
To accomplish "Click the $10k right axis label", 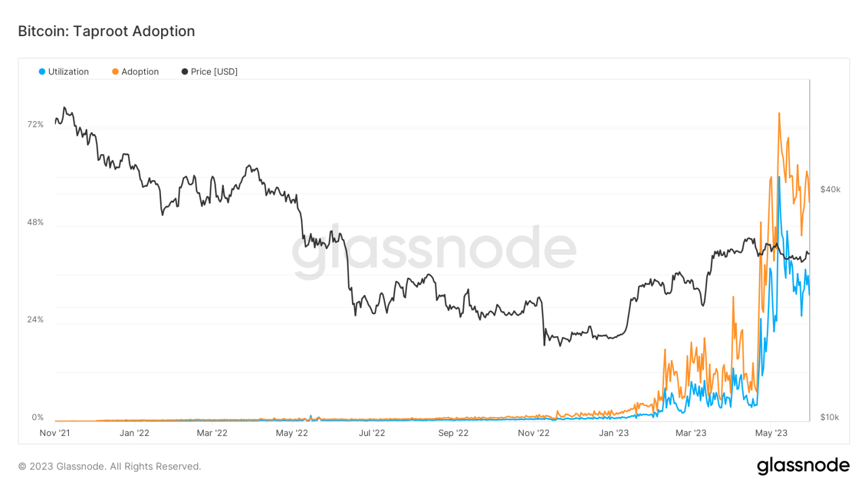I will pyautogui.click(x=830, y=417).
